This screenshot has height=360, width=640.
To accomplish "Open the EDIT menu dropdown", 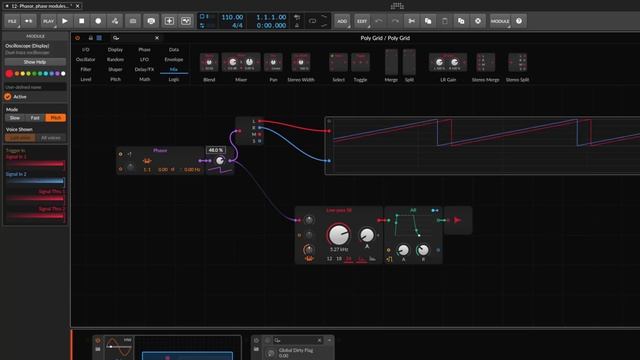I will click(362, 21).
